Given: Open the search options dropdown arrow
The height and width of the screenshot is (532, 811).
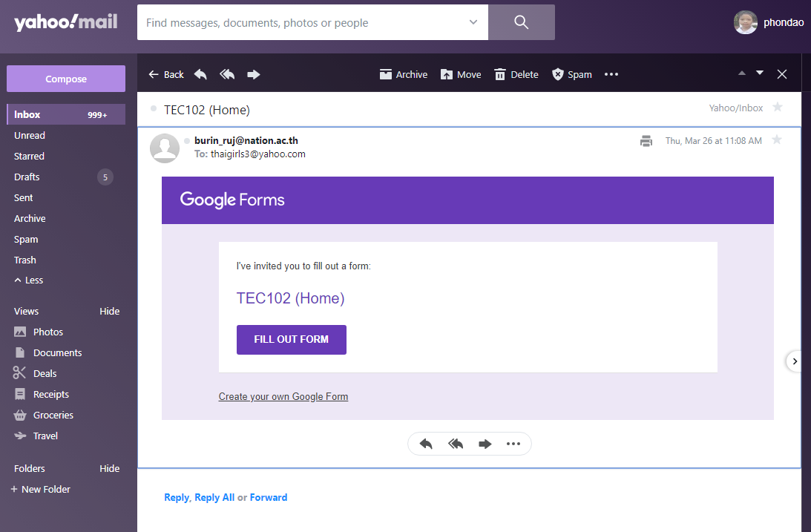Looking at the screenshot, I should coord(473,22).
